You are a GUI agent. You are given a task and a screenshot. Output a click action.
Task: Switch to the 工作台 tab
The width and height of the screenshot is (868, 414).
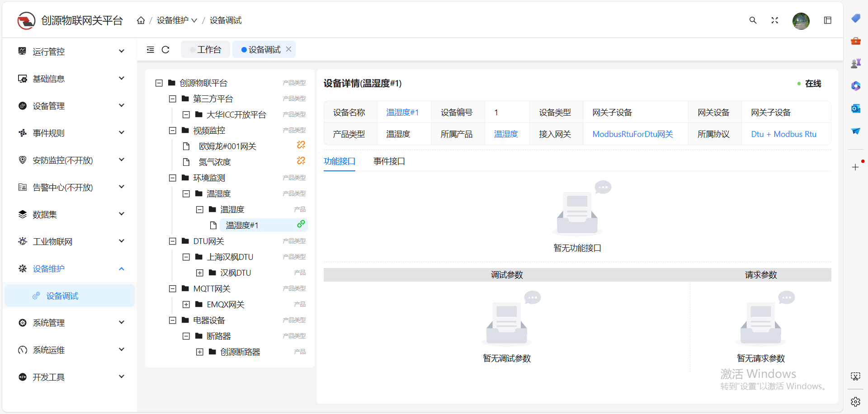click(205, 49)
